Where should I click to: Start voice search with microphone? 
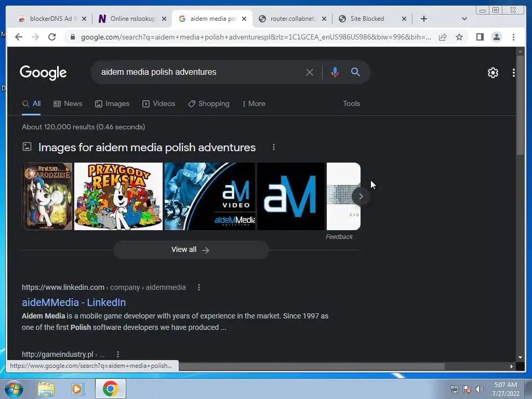335,72
